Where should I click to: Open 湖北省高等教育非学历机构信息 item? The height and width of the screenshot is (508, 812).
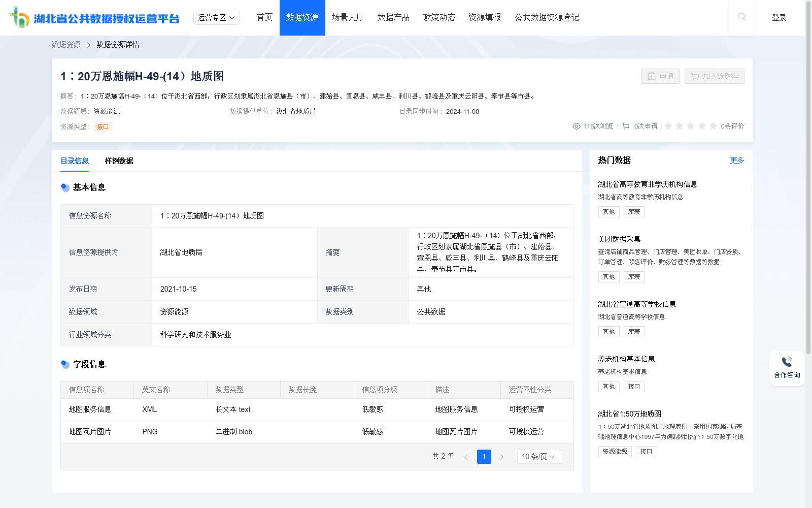[648, 184]
